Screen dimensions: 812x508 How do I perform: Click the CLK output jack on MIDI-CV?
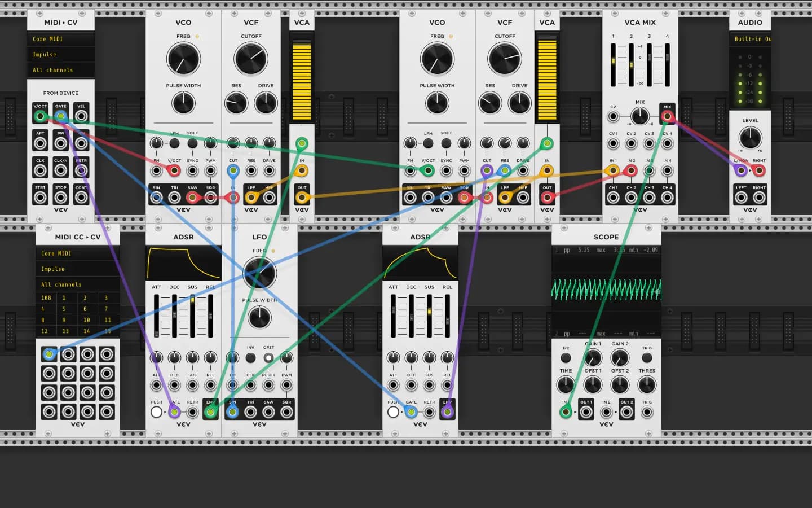pyautogui.click(x=40, y=170)
